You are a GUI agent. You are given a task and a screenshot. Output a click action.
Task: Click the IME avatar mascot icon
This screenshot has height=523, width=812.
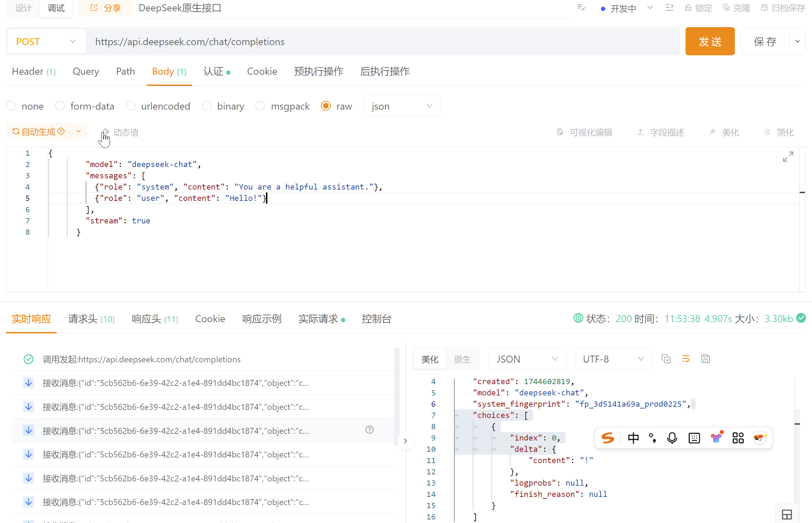(x=760, y=438)
